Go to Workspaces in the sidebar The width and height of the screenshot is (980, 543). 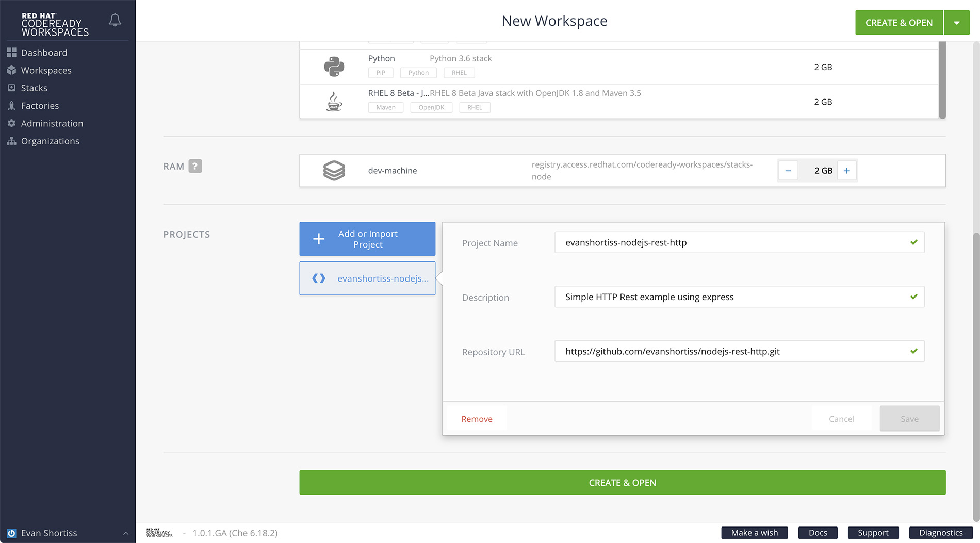pos(46,70)
